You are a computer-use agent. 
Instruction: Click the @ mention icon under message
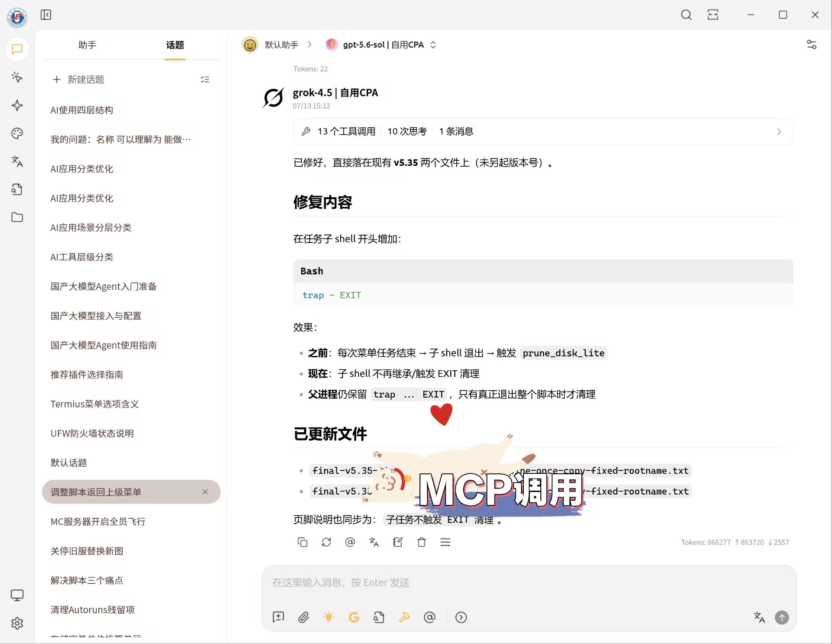tap(350, 542)
